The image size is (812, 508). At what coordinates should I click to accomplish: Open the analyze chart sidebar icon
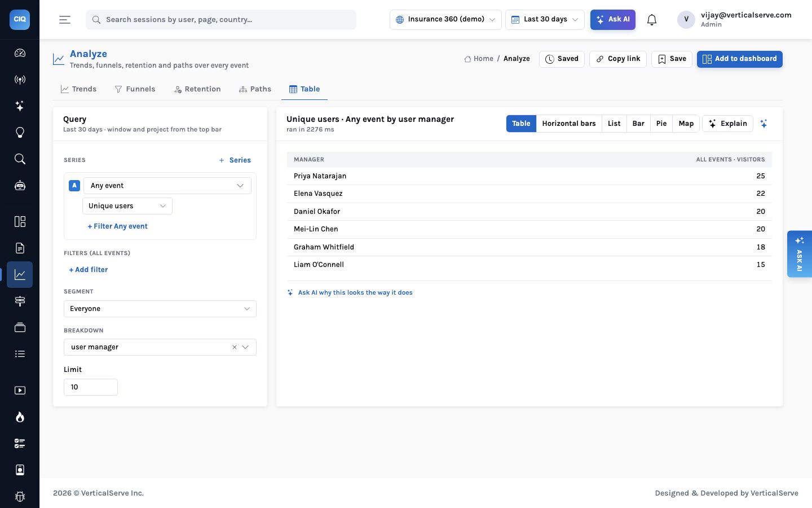pyautogui.click(x=20, y=274)
